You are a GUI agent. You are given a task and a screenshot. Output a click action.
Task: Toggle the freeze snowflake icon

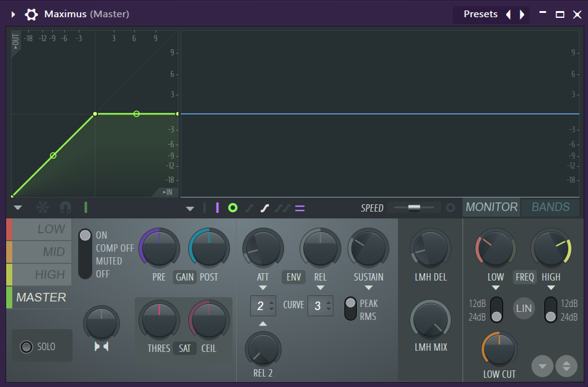[x=42, y=207]
